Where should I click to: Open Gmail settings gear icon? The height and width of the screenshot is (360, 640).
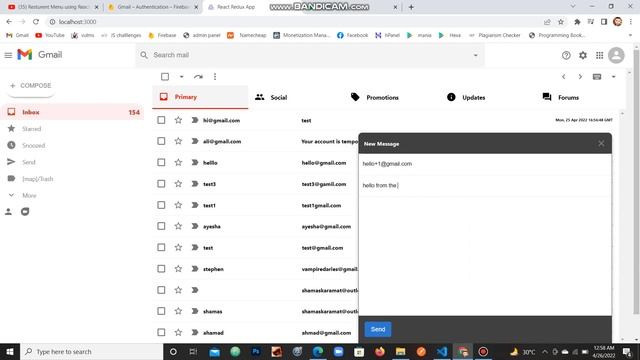[583, 56]
